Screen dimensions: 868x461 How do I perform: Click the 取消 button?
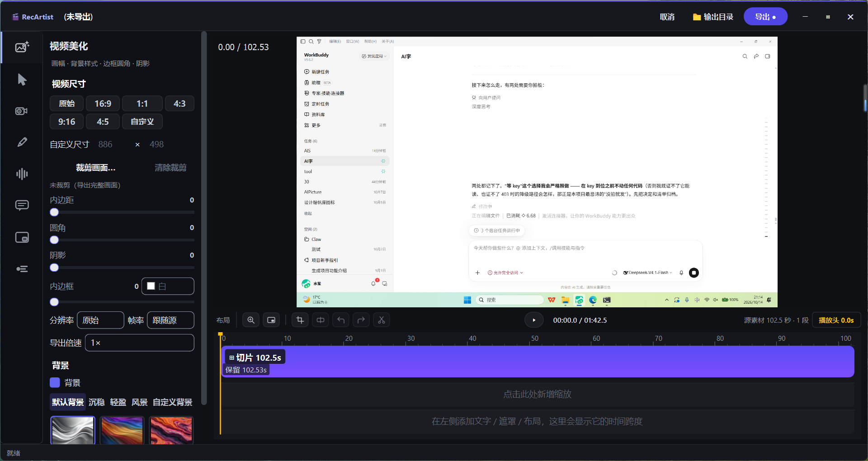[667, 17]
